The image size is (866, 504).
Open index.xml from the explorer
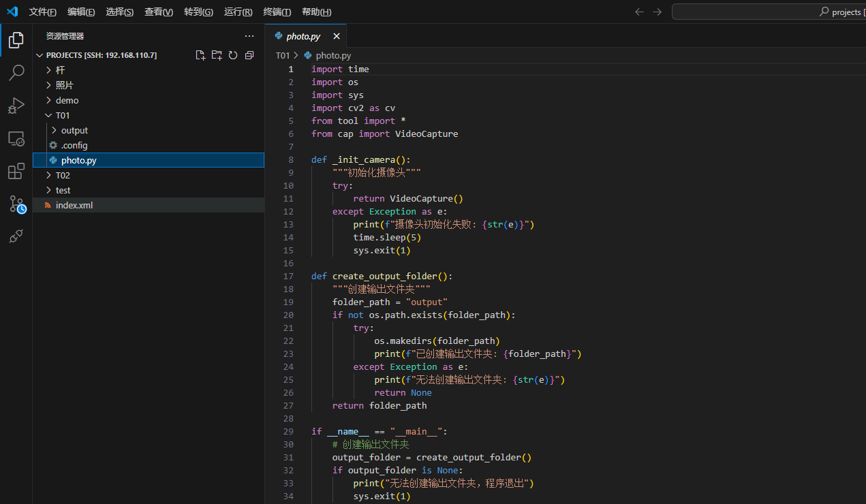click(74, 206)
